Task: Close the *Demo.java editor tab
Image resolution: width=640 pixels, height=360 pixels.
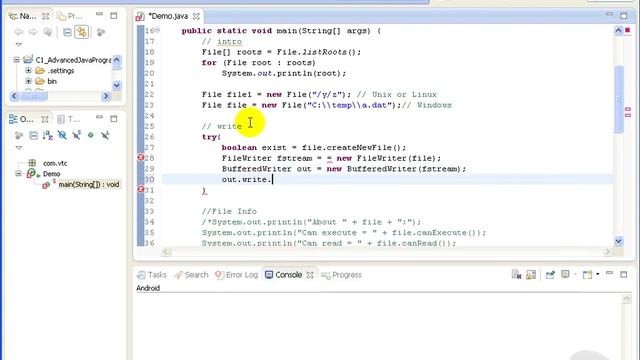Action: point(196,16)
